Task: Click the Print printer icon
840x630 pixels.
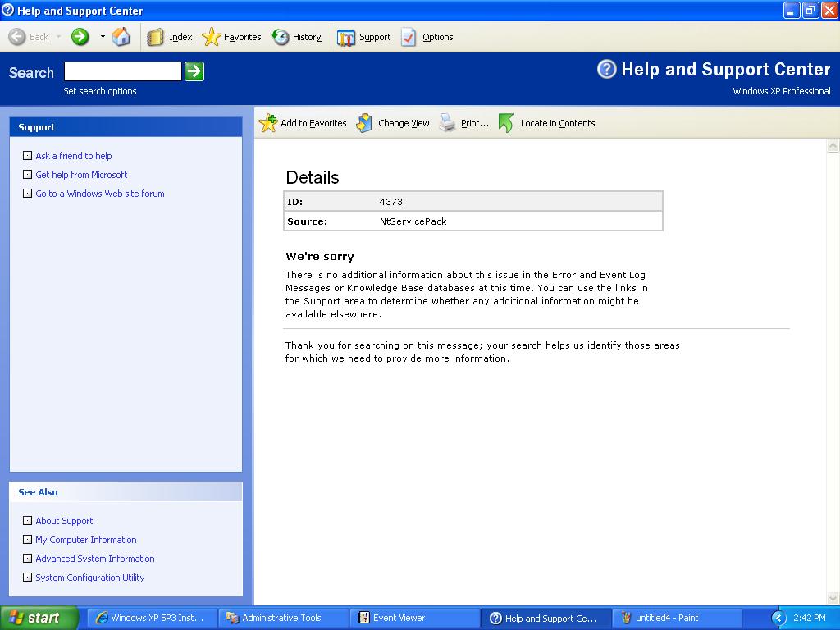Action: 447,123
